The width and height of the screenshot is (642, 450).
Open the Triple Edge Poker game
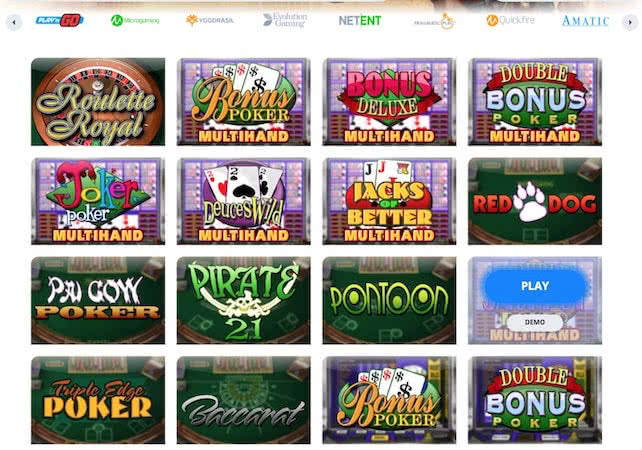click(x=98, y=400)
